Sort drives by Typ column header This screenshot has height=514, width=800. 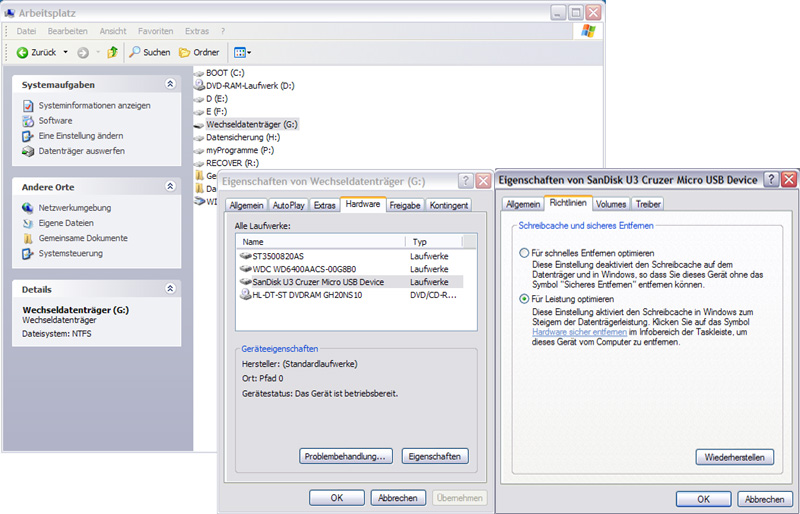tap(434, 241)
